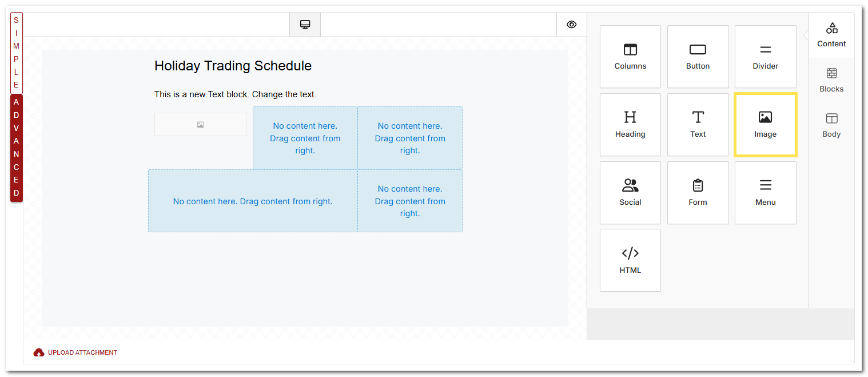Select the Image content block
The image size is (868, 377).
click(x=765, y=125)
